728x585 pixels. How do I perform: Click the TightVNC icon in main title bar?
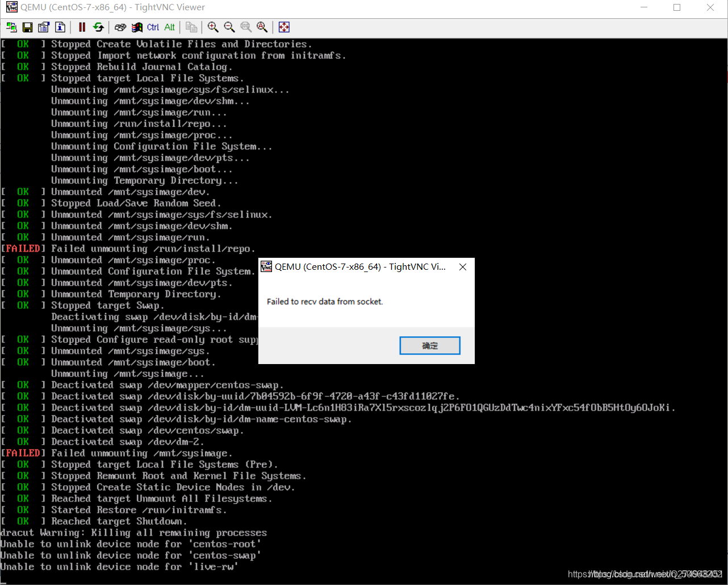[x=11, y=7]
